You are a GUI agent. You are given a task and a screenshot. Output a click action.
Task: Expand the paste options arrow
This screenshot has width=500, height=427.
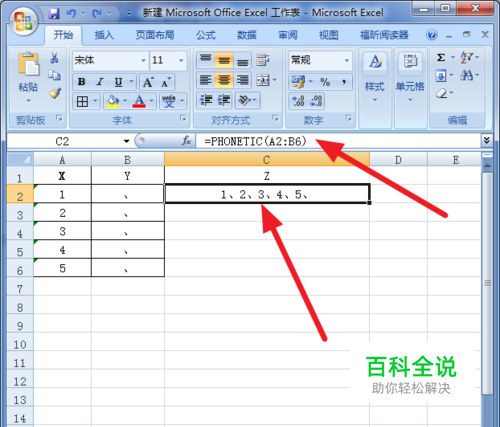coord(28,100)
